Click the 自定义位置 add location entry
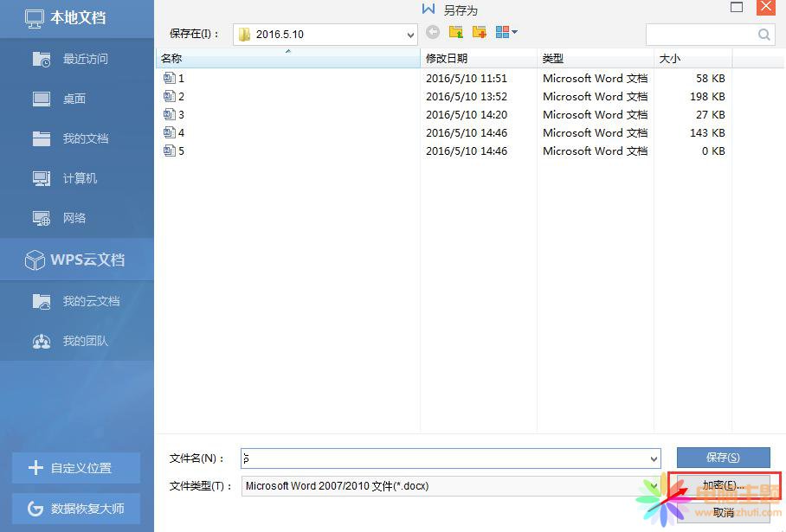The height and width of the screenshot is (532, 786). (x=75, y=467)
